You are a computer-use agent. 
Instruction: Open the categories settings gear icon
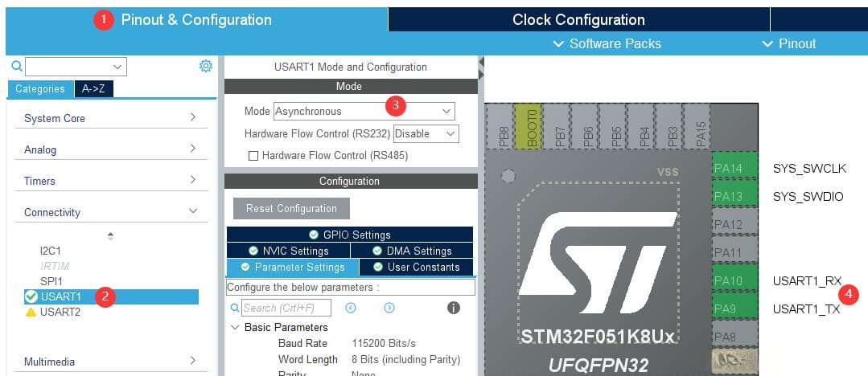(206, 67)
